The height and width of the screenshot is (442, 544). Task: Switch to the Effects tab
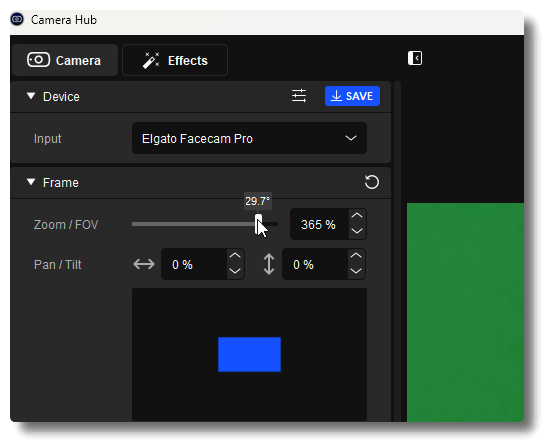pyautogui.click(x=175, y=60)
